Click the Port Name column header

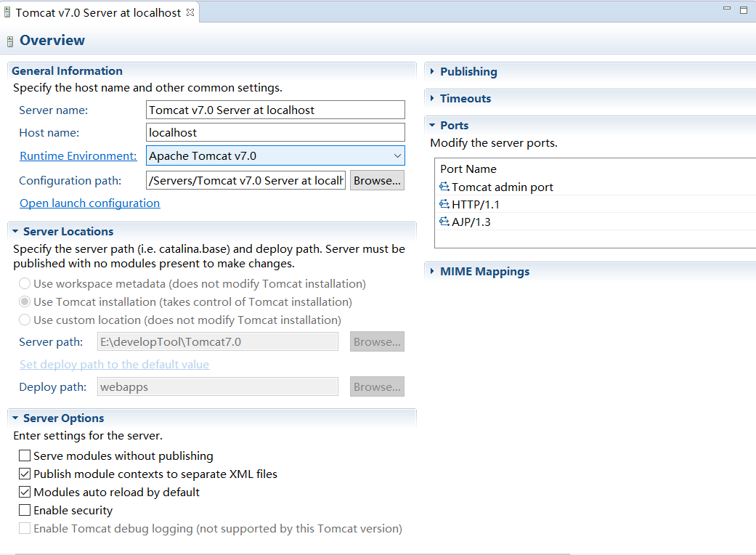pyautogui.click(x=468, y=169)
